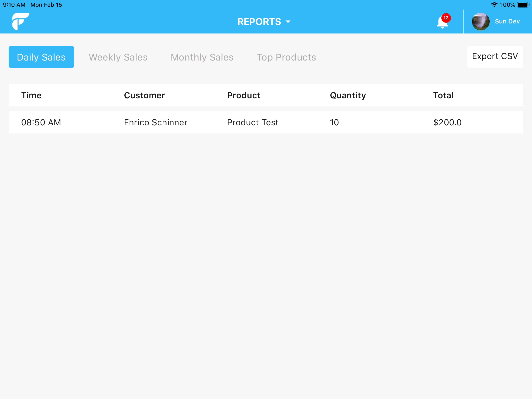The image size is (532, 399).
Task: Click the Wi-Fi status icon
Action: point(494,5)
